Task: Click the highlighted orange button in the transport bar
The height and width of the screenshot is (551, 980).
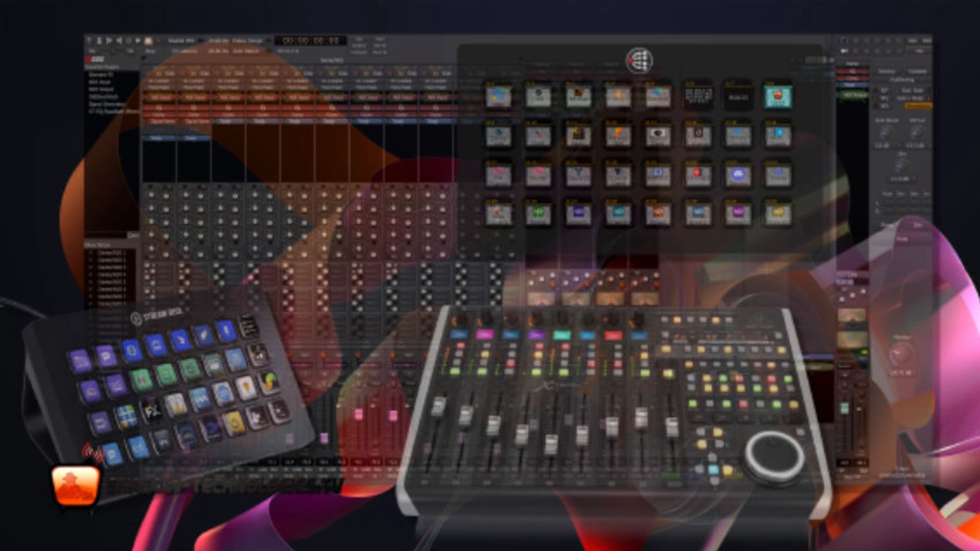Action: [149, 40]
